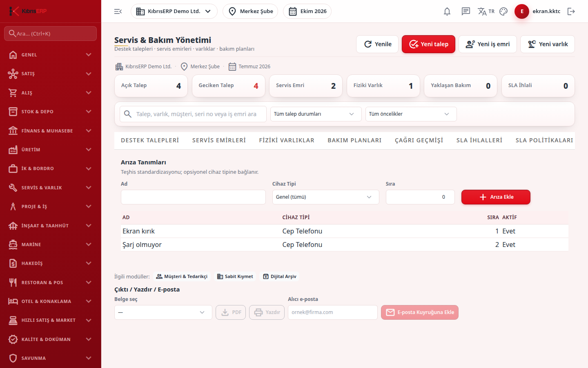Viewport: 588px width, 368px height.
Task: Open the messages chat icon
Action: coord(466,11)
